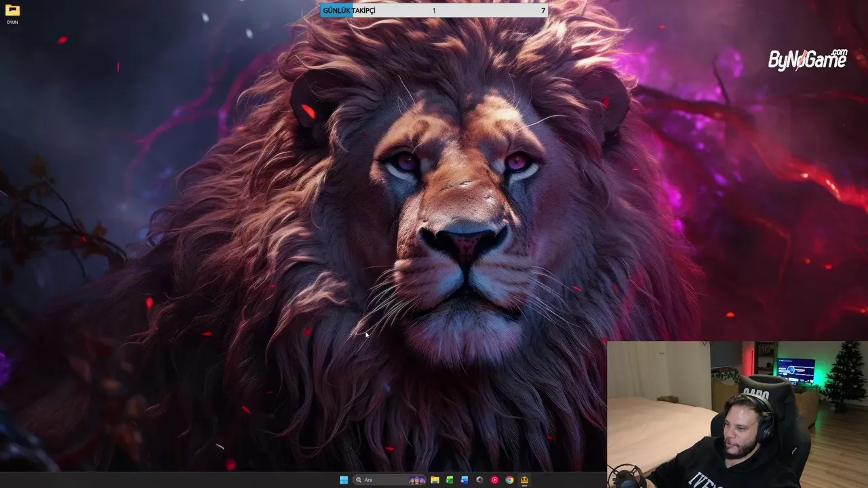The width and height of the screenshot is (868, 488).
Task: Open the blue app icon in taskbar
Action: [465, 480]
